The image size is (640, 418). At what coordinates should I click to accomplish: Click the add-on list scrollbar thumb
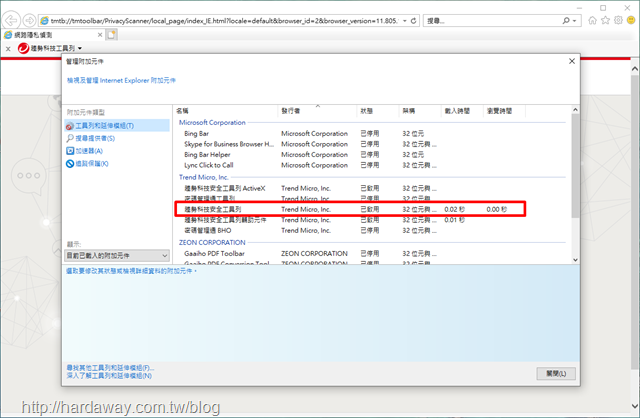(x=575, y=165)
